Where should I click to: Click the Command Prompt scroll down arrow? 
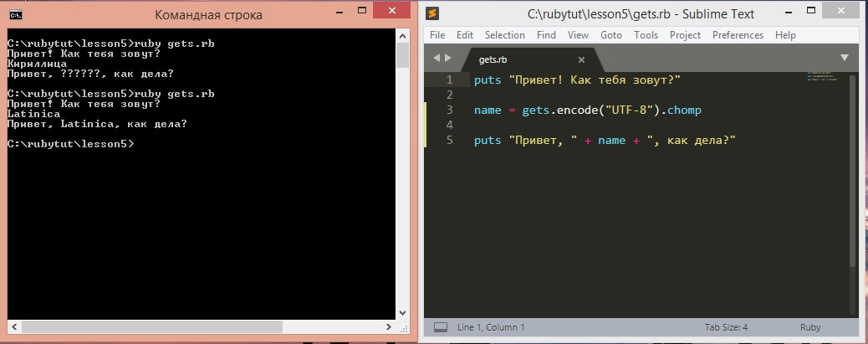[x=402, y=313]
